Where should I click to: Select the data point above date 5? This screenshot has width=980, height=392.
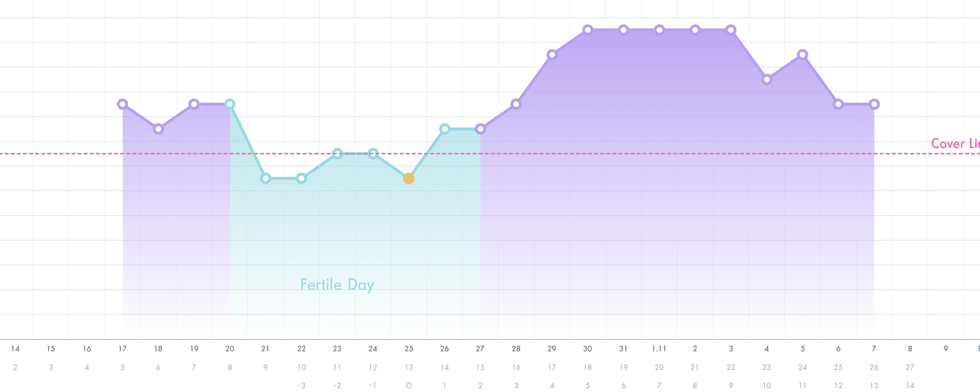click(x=803, y=55)
